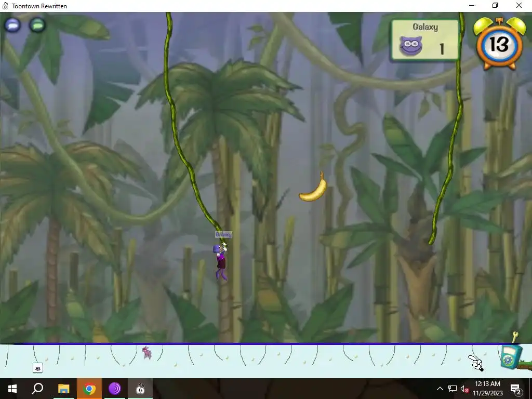This screenshot has height=399, width=532.
Task: Click the purple cat toon on vine
Action: (220, 261)
